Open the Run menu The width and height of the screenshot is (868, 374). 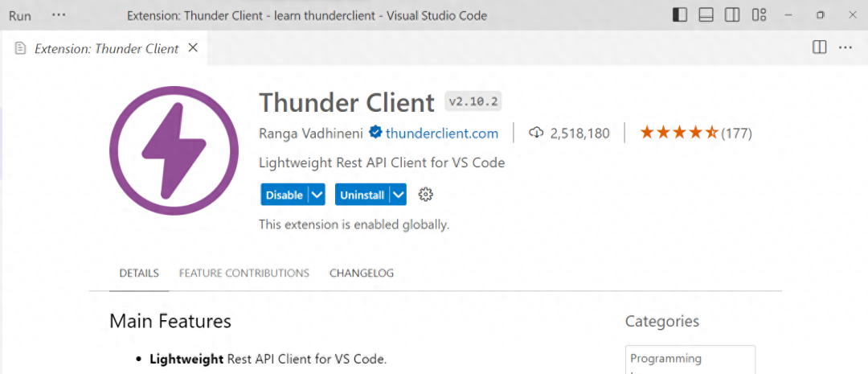(20, 15)
